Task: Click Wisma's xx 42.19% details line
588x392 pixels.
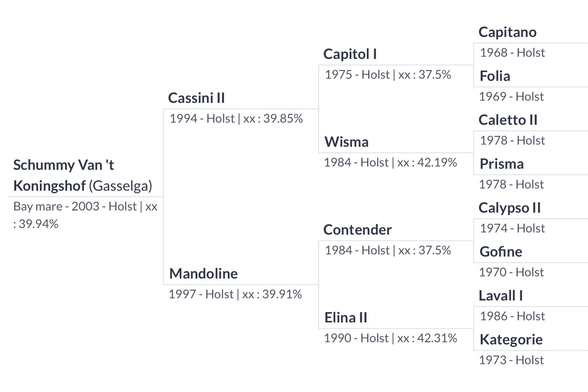Action: click(x=390, y=163)
